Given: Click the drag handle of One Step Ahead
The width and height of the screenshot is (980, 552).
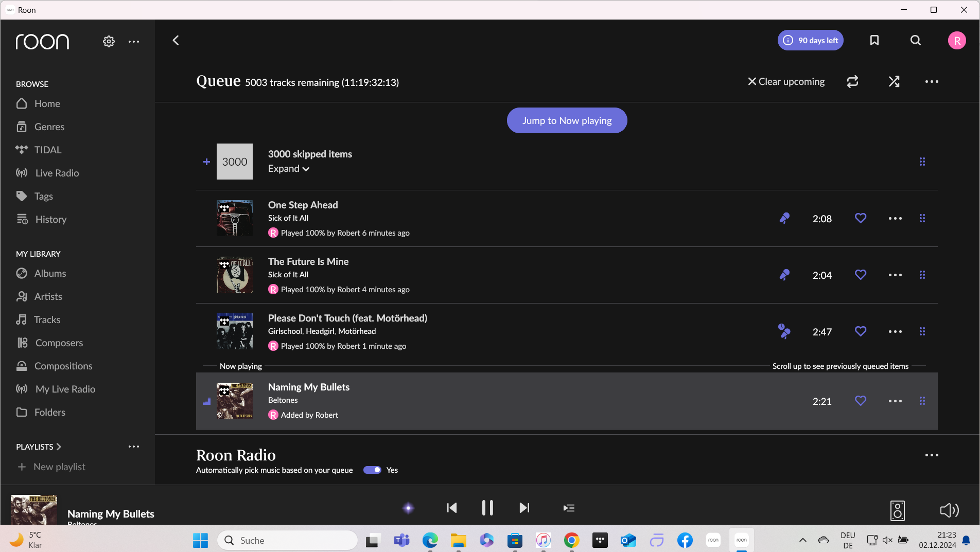Looking at the screenshot, I should pos(922,218).
